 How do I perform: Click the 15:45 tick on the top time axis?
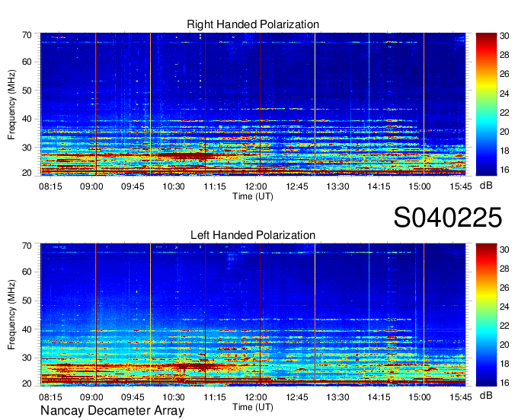point(461,186)
